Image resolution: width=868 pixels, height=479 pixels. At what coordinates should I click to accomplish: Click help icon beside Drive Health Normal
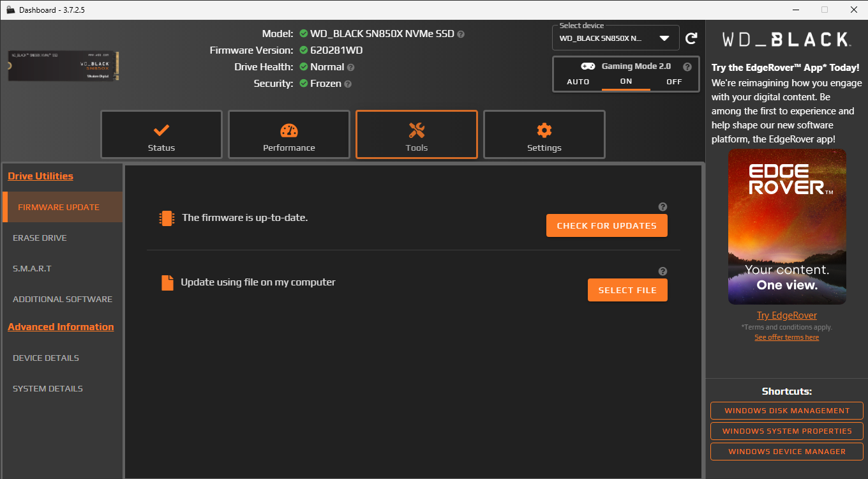pyautogui.click(x=350, y=67)
